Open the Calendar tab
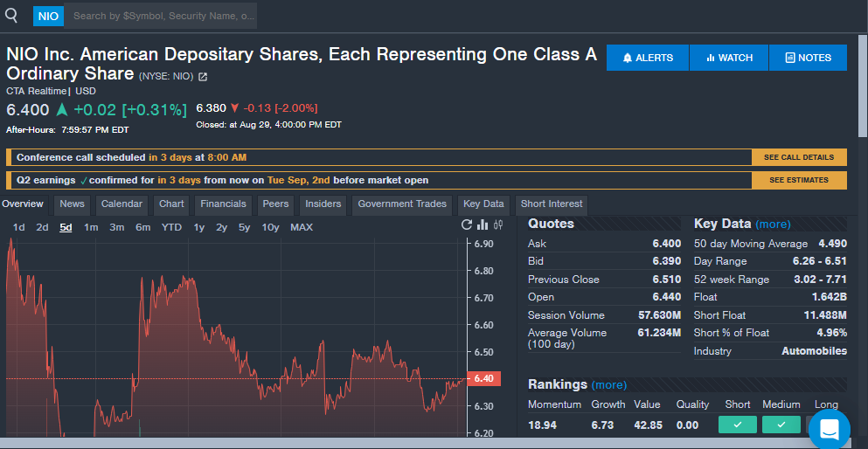This screenshot has width=868, height=449. [122, 204]
